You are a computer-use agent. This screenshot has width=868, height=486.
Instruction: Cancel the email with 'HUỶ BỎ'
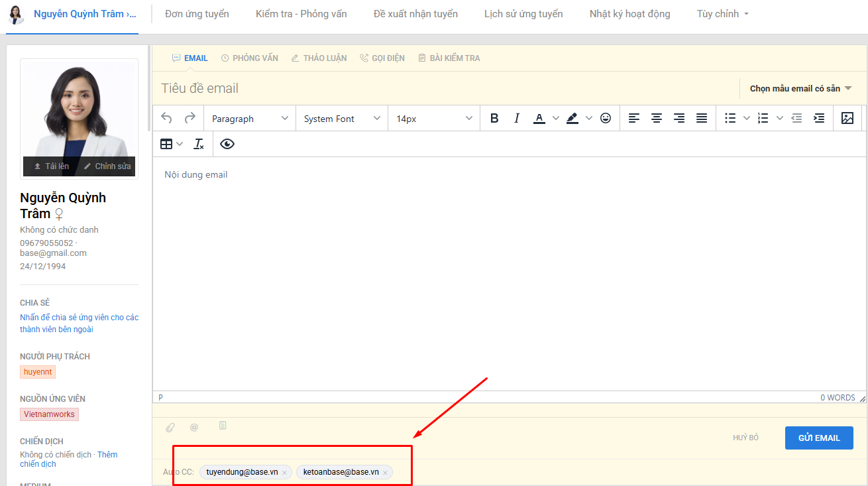point(745,438)
